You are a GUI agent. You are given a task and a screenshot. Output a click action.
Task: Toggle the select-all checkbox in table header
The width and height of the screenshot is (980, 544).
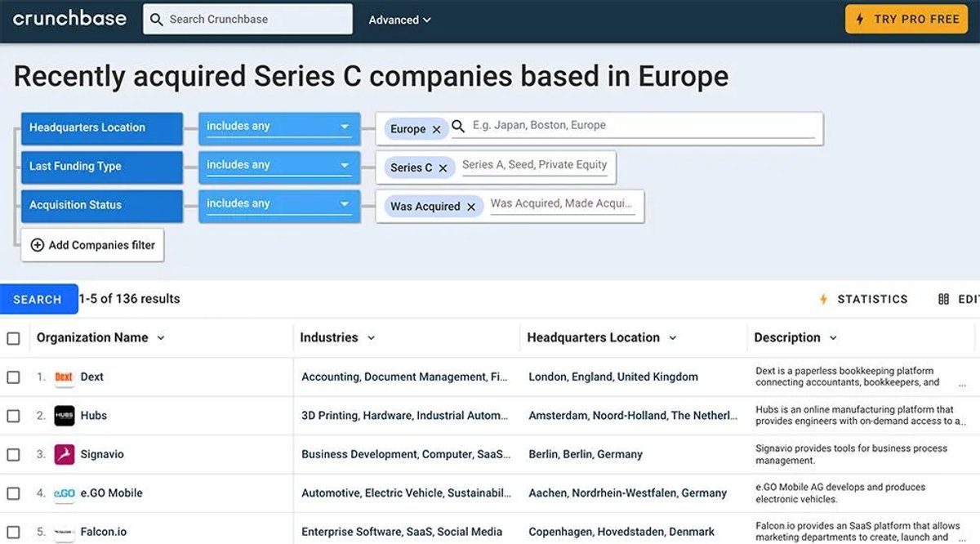(13, 338)
